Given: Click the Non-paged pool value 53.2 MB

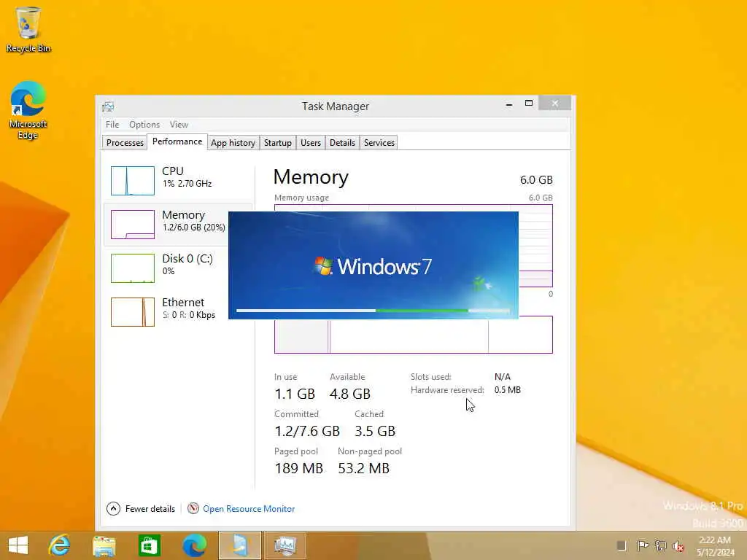Looking at the screenshot, I should (x=363, y=468).
